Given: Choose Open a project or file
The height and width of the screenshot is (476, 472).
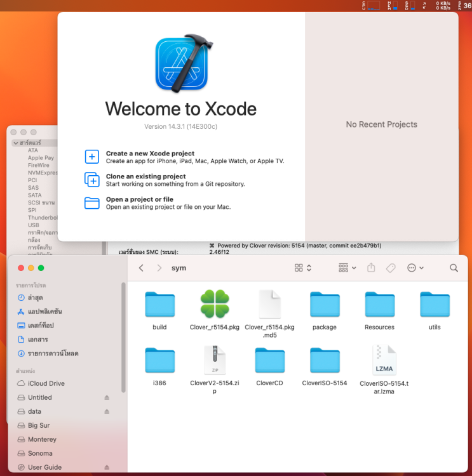Looking at the screenshot, I should coord(158,203).
